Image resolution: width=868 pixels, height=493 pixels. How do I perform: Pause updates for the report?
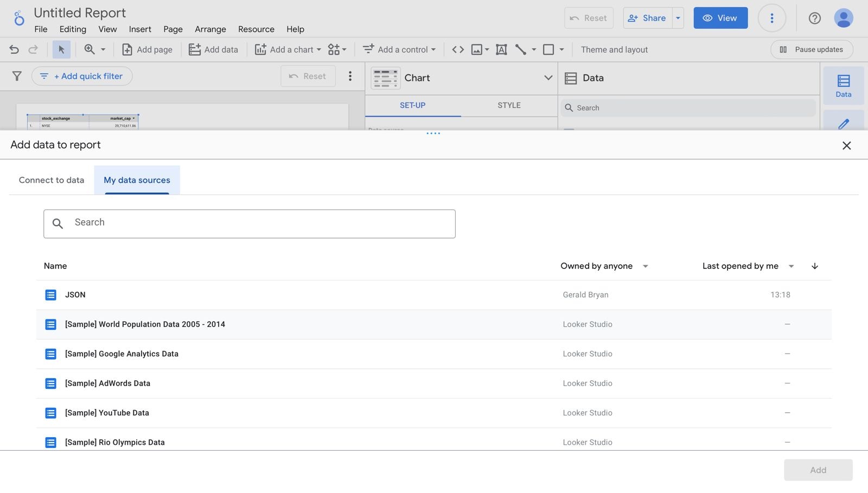[812, 49]
